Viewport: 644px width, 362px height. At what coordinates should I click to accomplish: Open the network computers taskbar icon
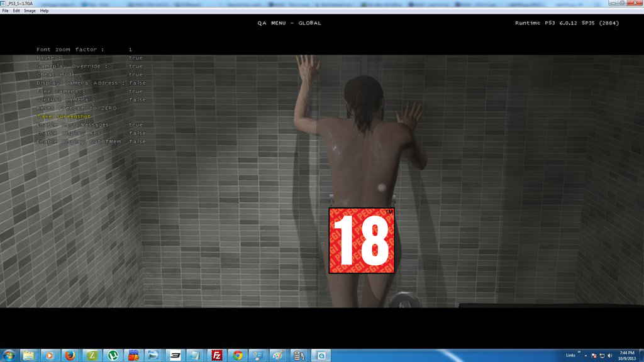pyautogui.click(x=258, y=356)
